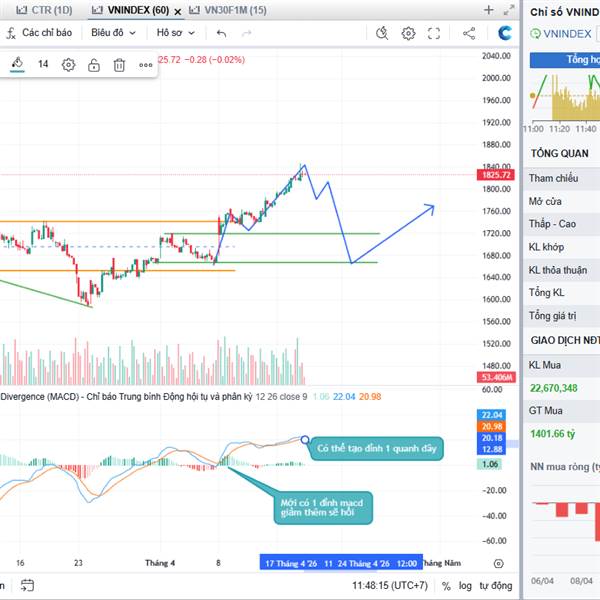This screenshot has width=600, height=600.
Task: Delete the selected drawing with trash icon
Action: (x=119, y=65)
